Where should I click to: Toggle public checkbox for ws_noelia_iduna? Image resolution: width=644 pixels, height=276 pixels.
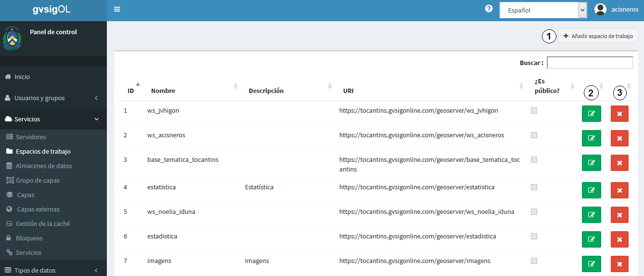pos(534,211)
